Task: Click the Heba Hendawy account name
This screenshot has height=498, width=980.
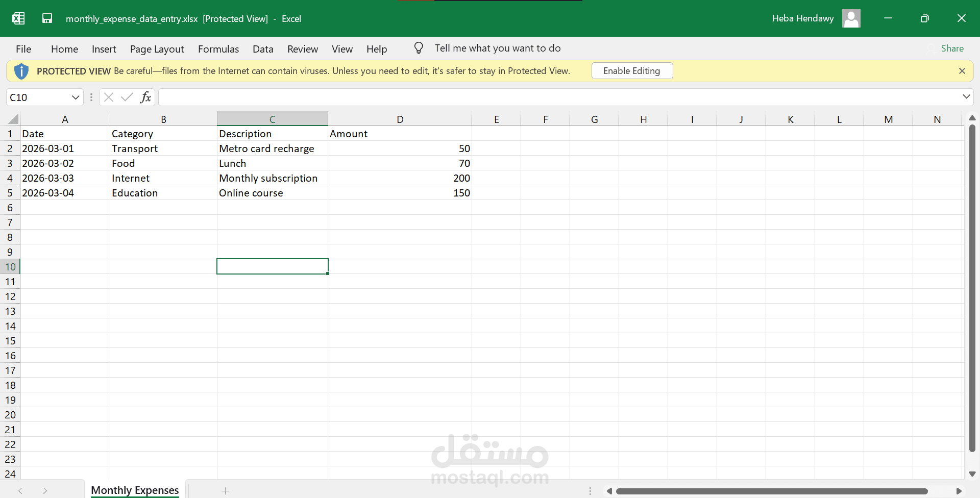Action: [x=803, y=18]
